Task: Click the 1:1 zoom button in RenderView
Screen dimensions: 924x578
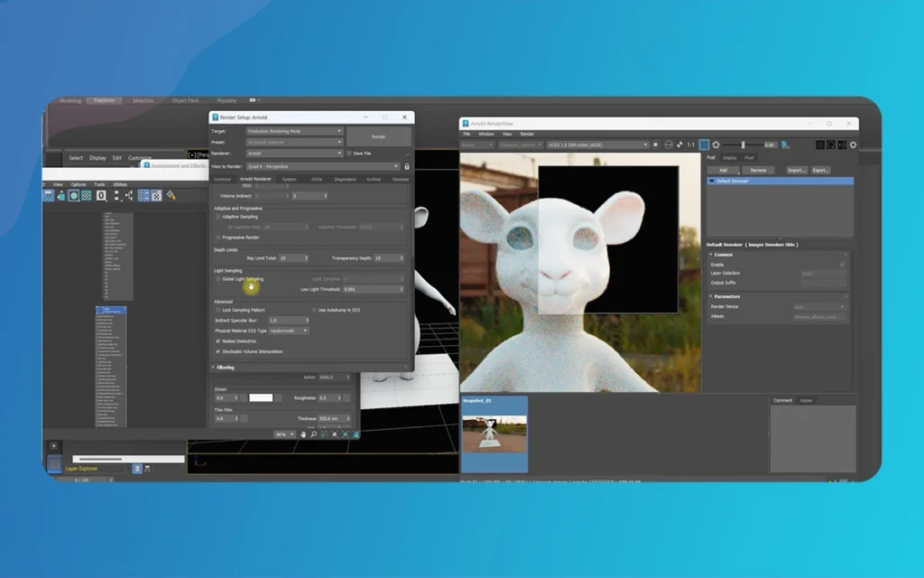Action: [690, 144]
